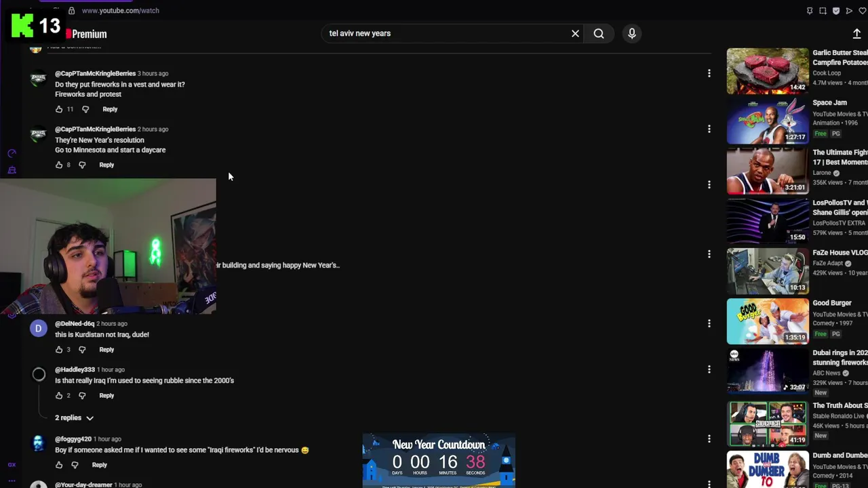Click the @DelNed-d6q avatar circle
Screen dimensions: 868x488
coord(39,328)
